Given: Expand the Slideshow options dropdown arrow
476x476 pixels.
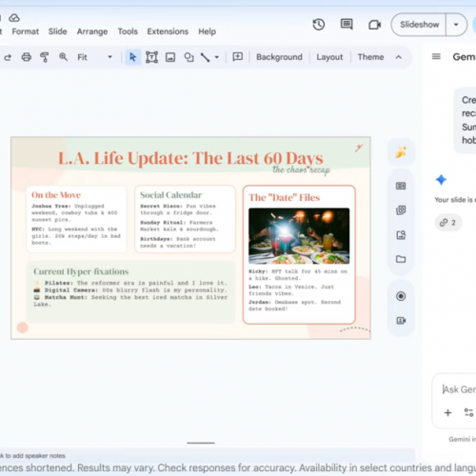Looking at the screenshot, I should (456, 25).
